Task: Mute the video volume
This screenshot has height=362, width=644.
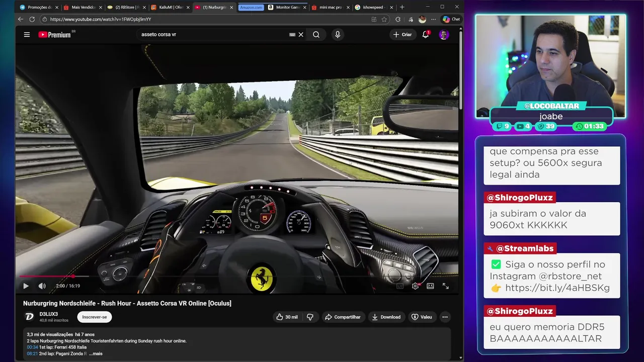Action: (42, 286)
